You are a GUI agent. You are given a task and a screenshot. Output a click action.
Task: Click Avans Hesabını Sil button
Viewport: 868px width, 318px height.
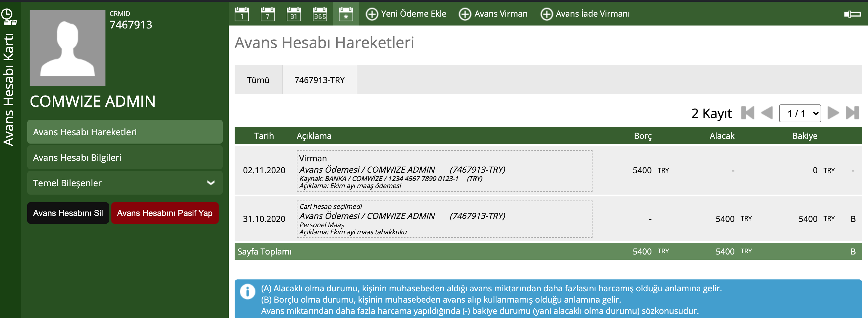68,213
